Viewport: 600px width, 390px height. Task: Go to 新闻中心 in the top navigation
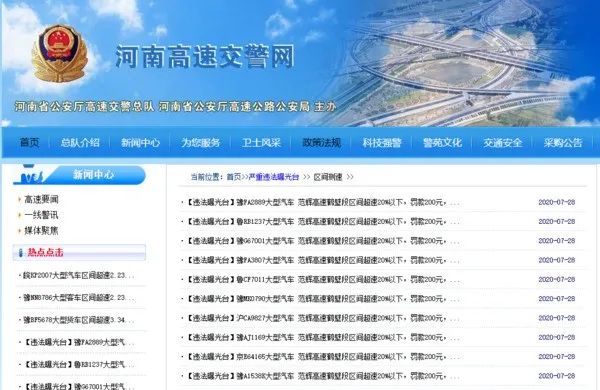[140, 143]
